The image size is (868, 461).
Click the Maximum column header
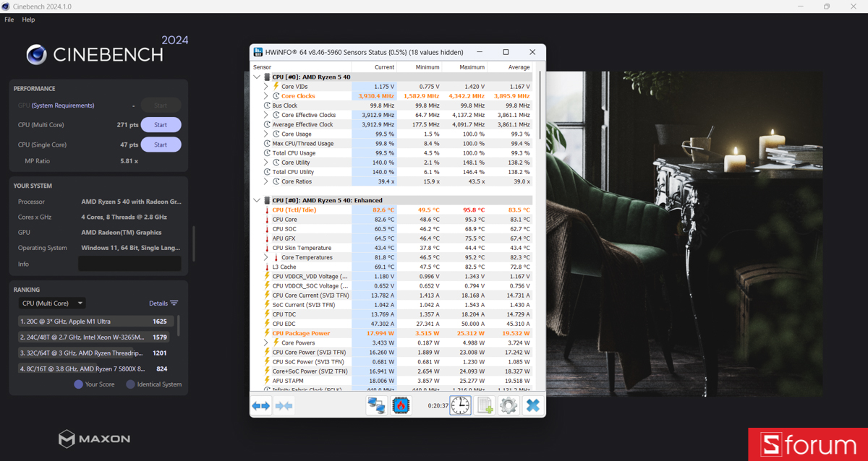pyautogui.click(x=472, y=67)
